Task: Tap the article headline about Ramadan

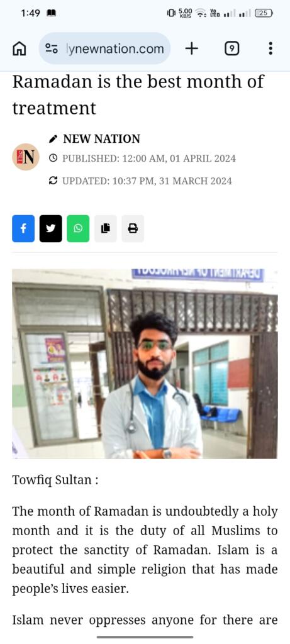Action: click(138, 95)
